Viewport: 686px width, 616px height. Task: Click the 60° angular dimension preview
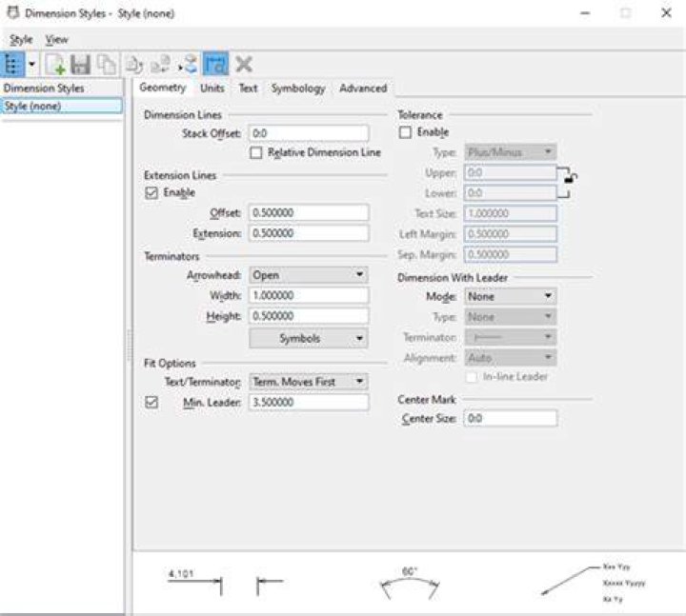pos(410,584)
